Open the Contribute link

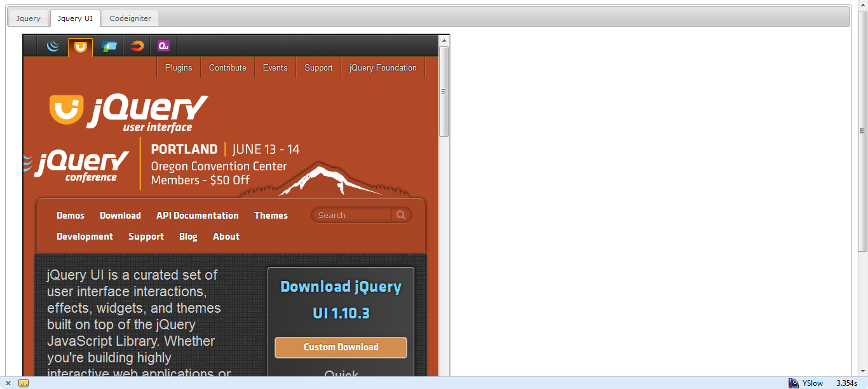click(227, 68)
